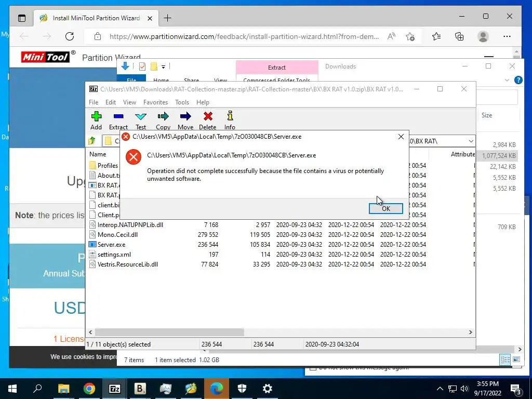
Task: Click Size column header in Explorer
Action: 486,115
